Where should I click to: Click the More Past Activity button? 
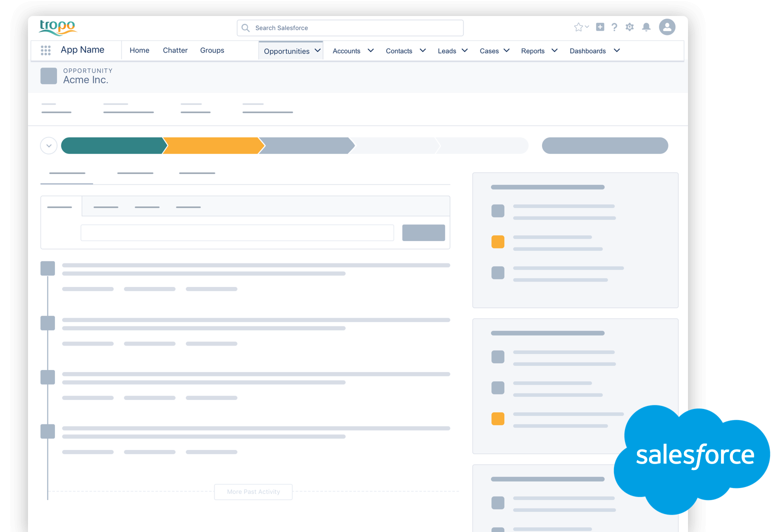(x=253, y=492)
